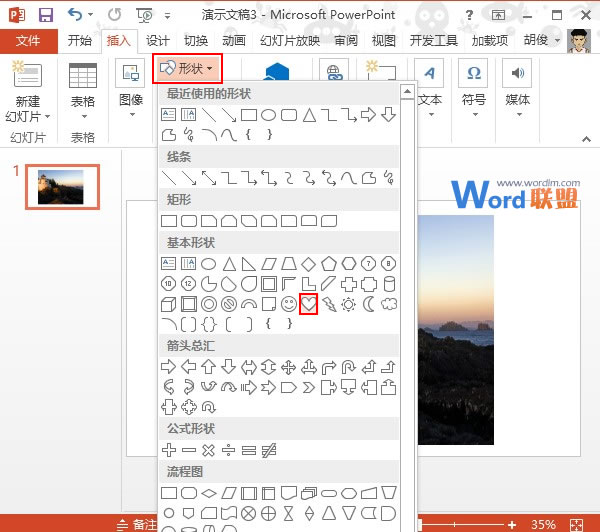The height and width of the screenshot is (532, 600).
Task: Open the Add-ins (加载项) tab
Action: coord(490,41)
